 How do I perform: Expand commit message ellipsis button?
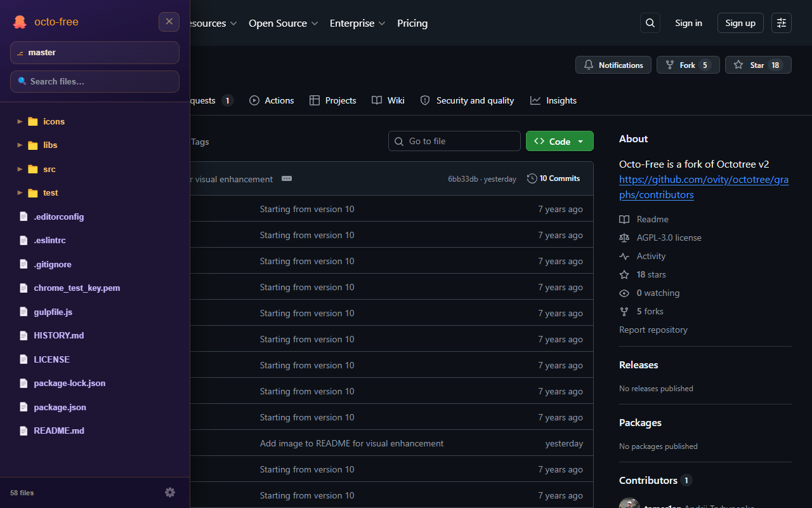[x=287, y=178]
